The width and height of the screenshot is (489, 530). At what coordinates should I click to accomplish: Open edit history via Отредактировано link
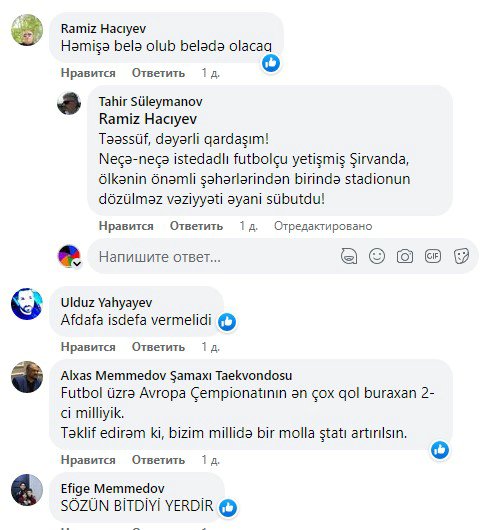(323, 225)
